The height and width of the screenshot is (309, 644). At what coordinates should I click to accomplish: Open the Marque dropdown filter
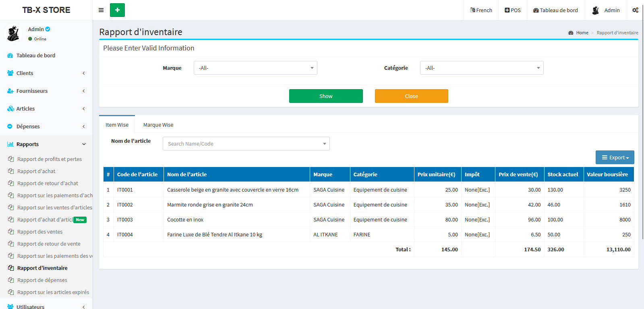(255, 68)
